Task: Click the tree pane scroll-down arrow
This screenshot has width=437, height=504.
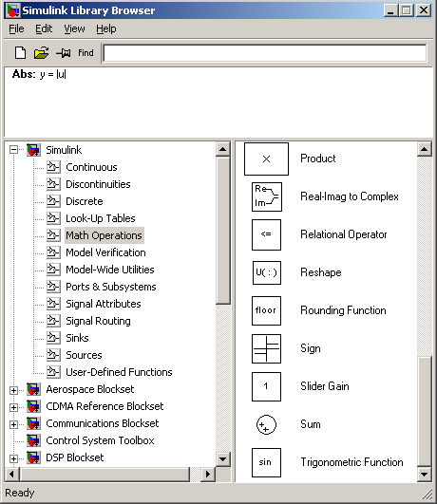Action: pyautogui.click(x=223, y=459)
